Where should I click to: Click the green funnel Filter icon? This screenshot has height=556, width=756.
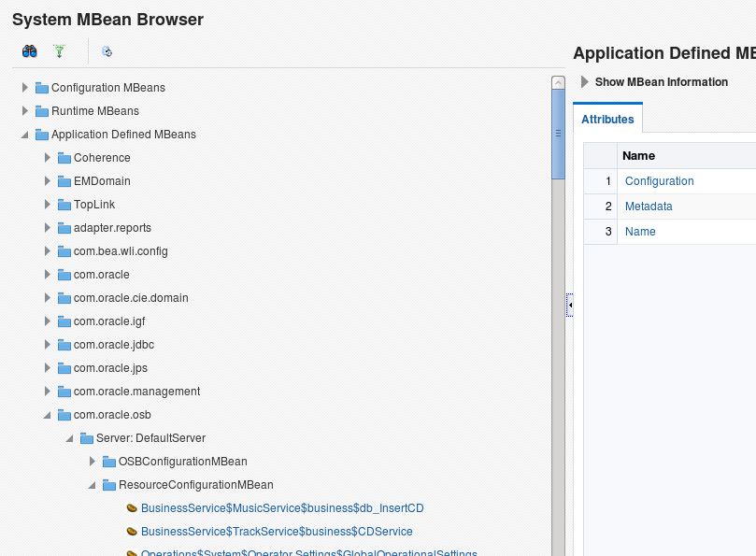click(x=60, y=51)
